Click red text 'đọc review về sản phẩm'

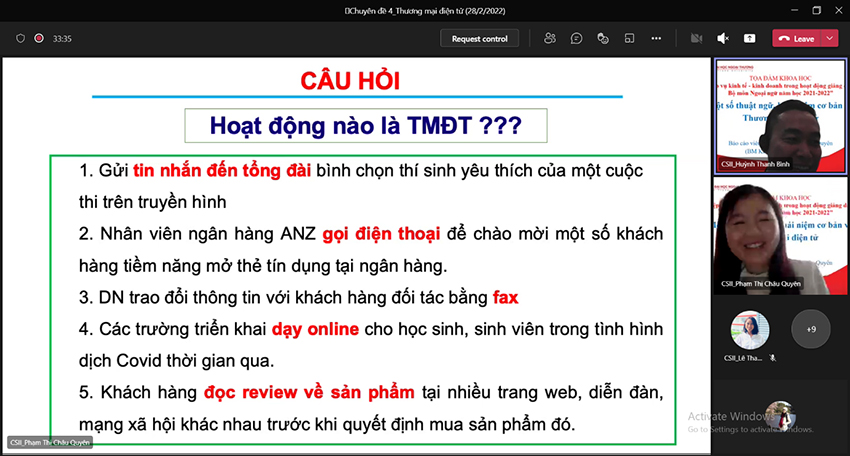309,392
